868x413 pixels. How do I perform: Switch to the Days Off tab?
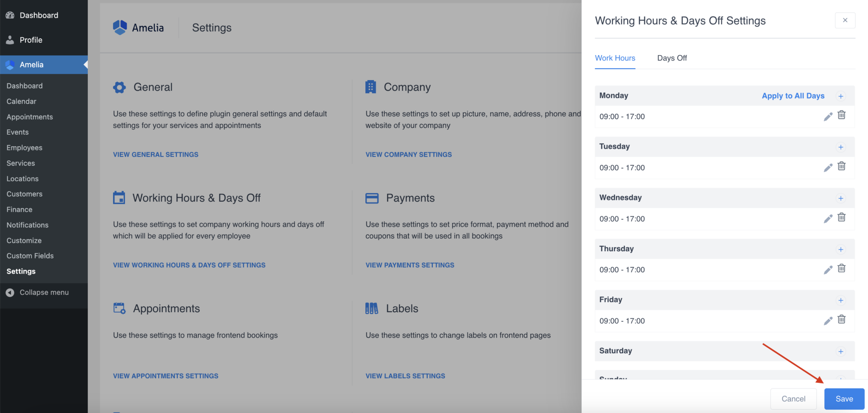point(672,58)
